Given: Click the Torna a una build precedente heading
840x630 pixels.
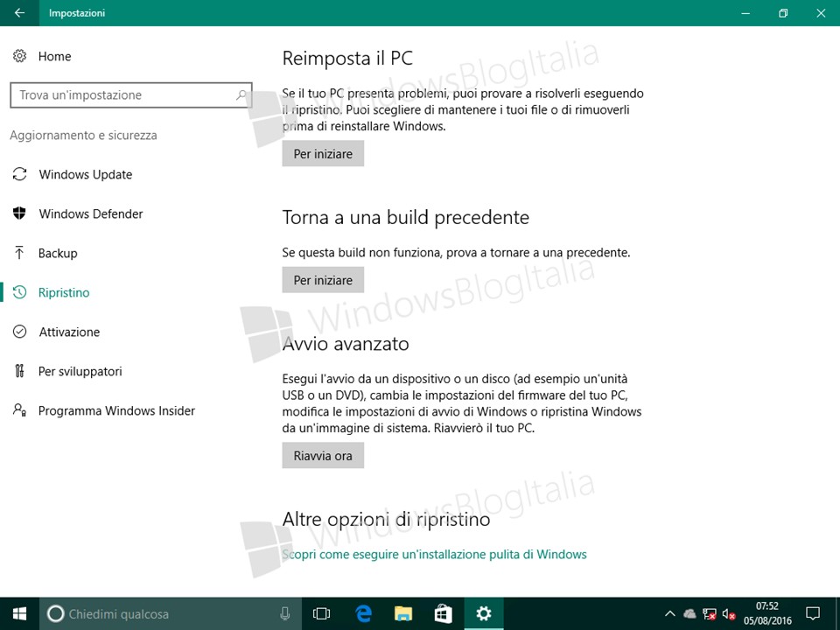Looking at the screenshot, I should pyautogui.click(x=405, y=218).
